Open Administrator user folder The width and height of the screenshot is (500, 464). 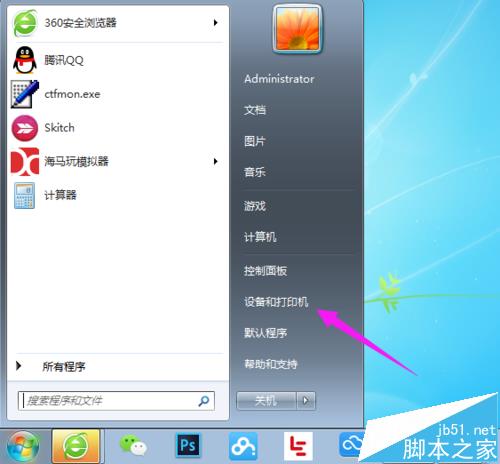tap(279, 79)
